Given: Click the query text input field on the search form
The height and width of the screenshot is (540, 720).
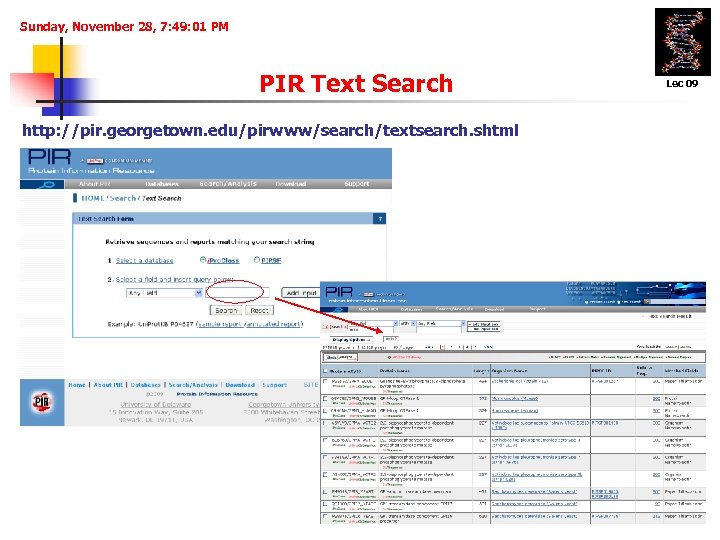Looking at the screenshot, I should tap(237, 292).
